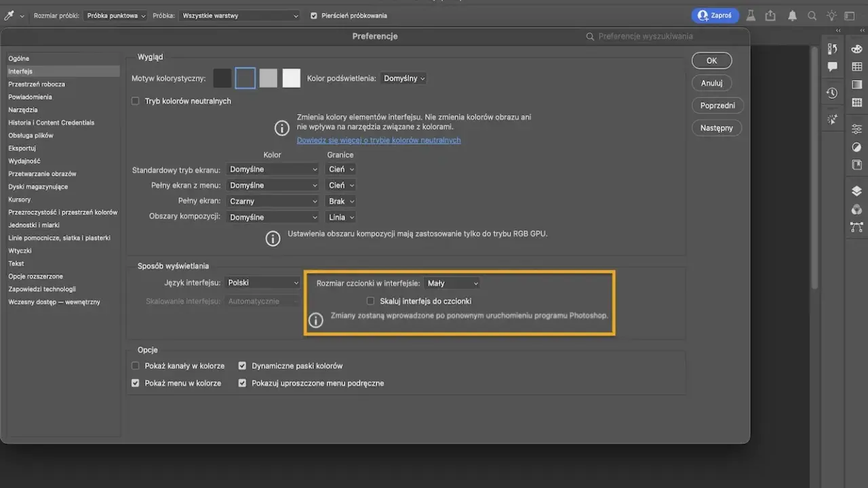Open the Version history clock panel
Viewport: 868px width, 488px height.
(833, 93)
